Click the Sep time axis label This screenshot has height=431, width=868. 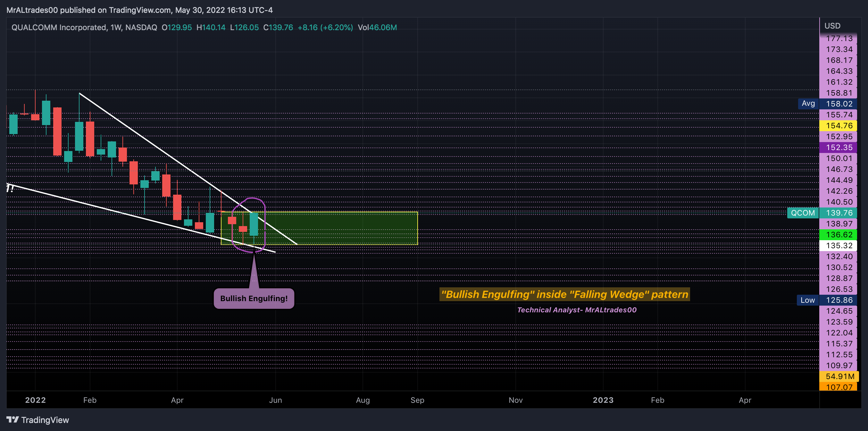tap(417, 400)
